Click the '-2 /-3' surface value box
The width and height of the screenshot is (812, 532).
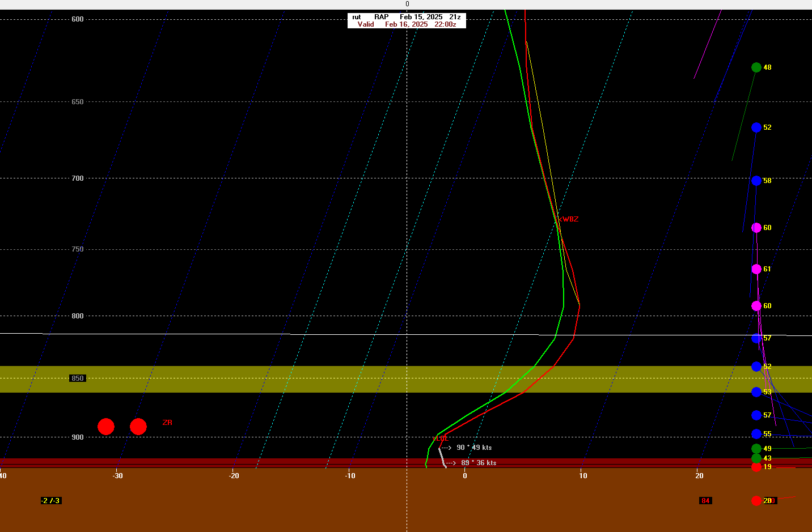(x=50, y=501)
